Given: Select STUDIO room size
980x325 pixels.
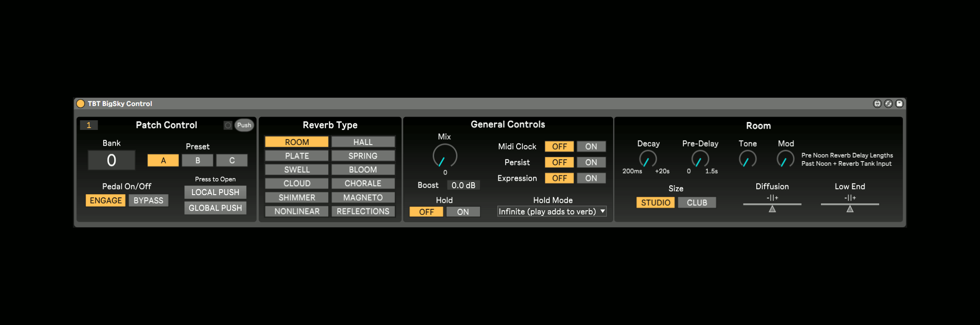Looking at the screenshot, I should [x=655, y=202].
